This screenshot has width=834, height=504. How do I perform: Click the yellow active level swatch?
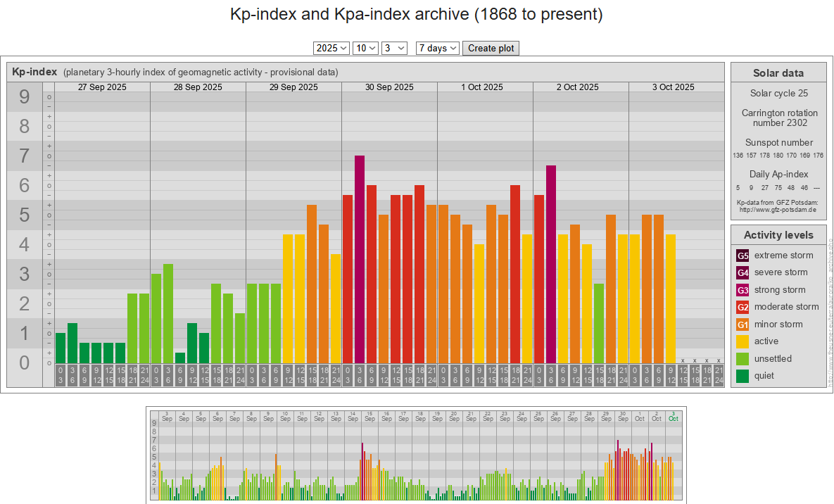tap(743, 341)
